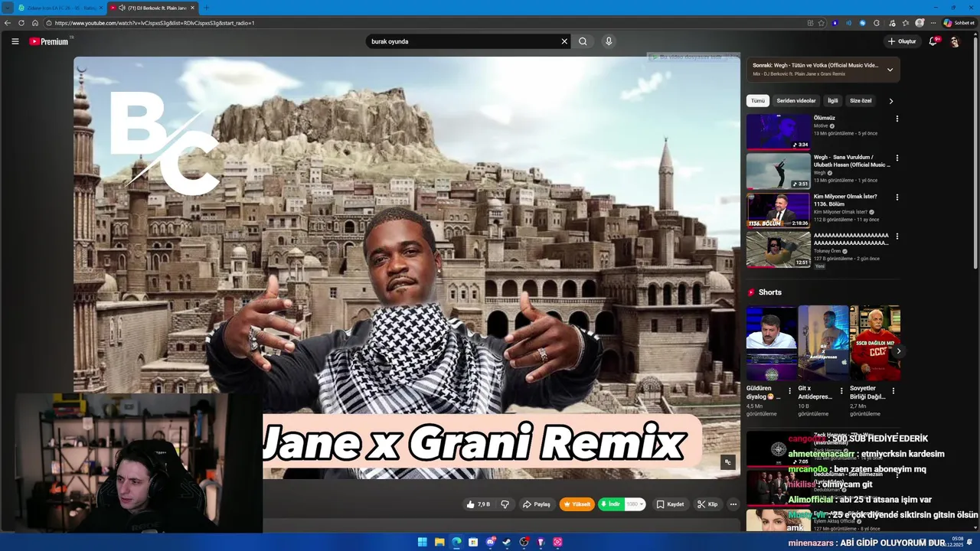This screenshot has width=980, height=551.
Task: Open options menu for AAAAAAAA video by Tolunay Ören
Action: pos(897,236)
